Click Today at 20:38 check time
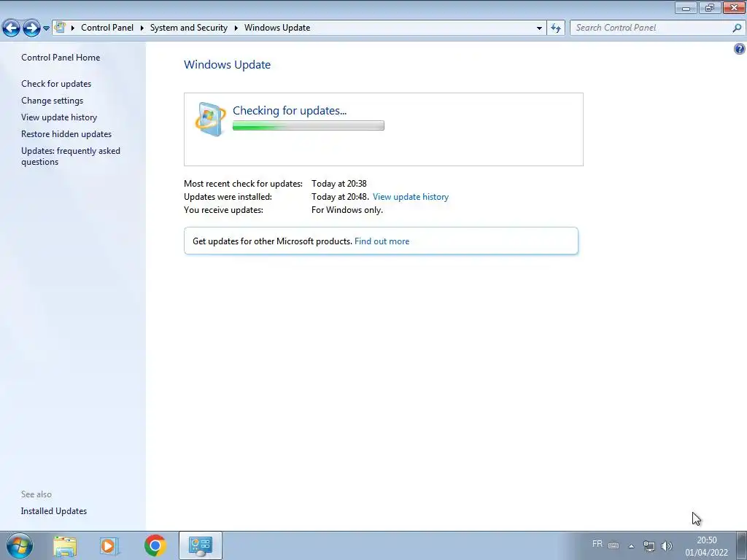 (x=339, y=183)
